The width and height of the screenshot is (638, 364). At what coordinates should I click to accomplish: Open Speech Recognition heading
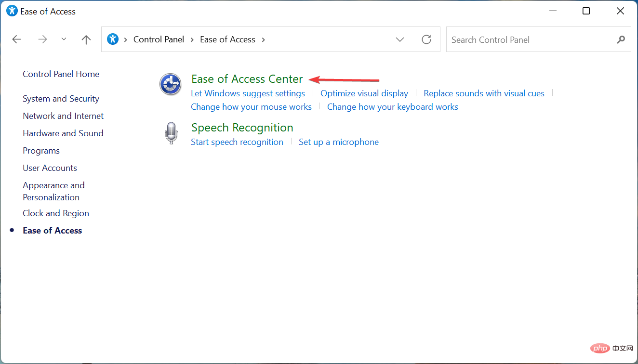coord(242,128)
